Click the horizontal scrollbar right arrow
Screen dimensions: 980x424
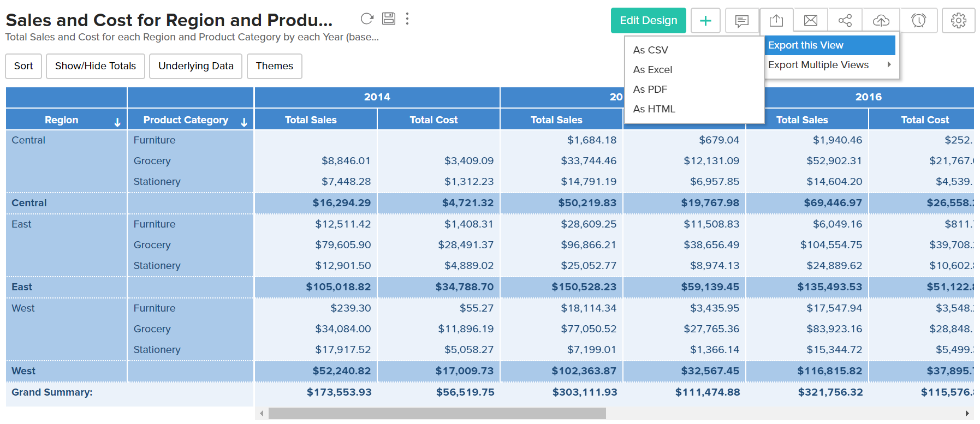pyautogui.click(x=967, y=414)
